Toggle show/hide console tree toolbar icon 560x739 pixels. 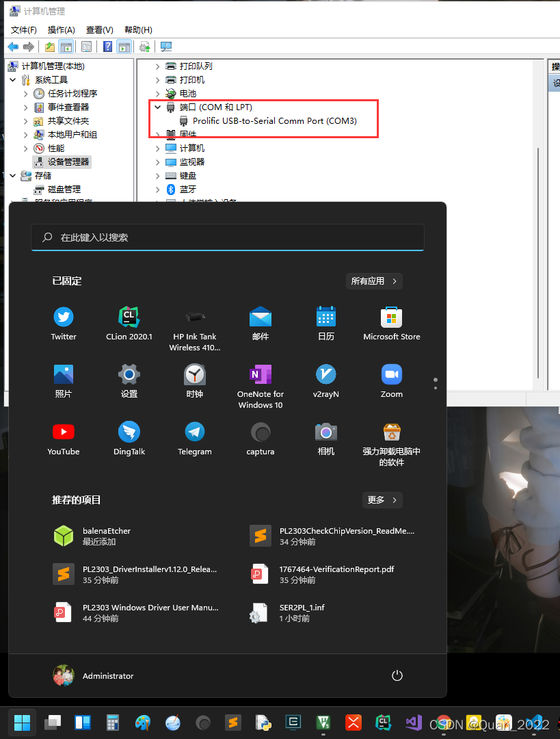[66, 47]
